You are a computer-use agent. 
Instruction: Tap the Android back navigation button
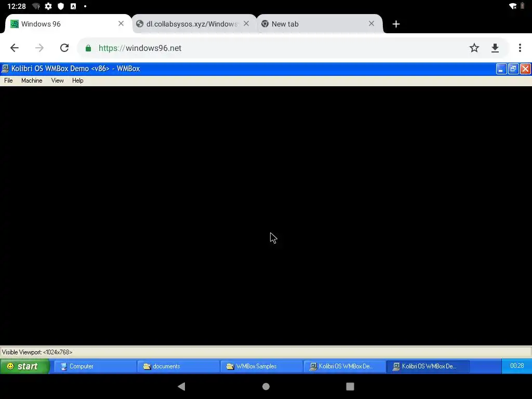(182, 387)
